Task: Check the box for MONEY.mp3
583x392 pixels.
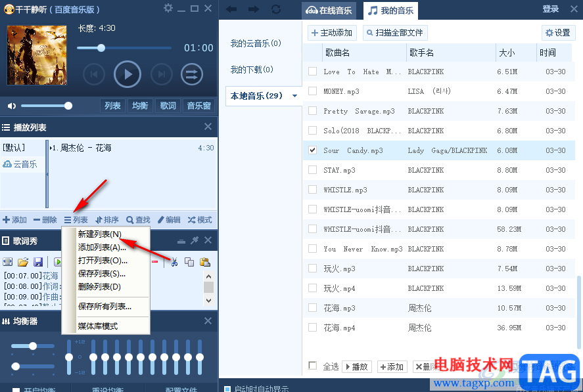Action: (313, 91)
